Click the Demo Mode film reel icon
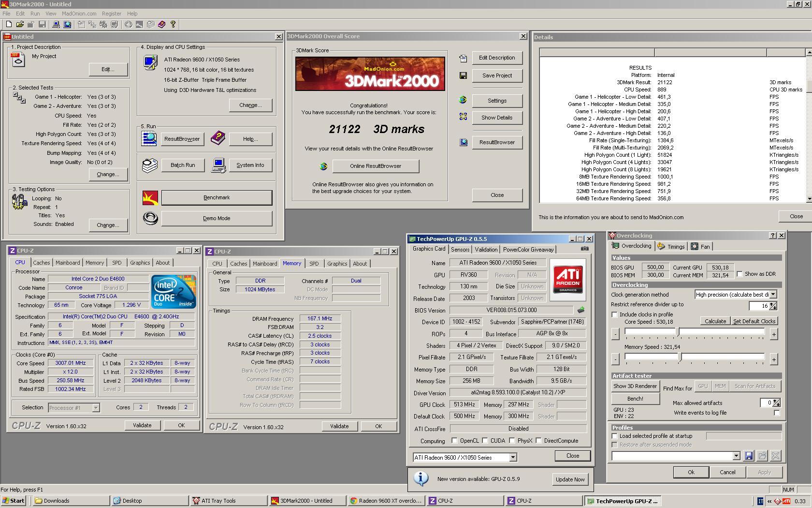 click(x=150, y=218)
